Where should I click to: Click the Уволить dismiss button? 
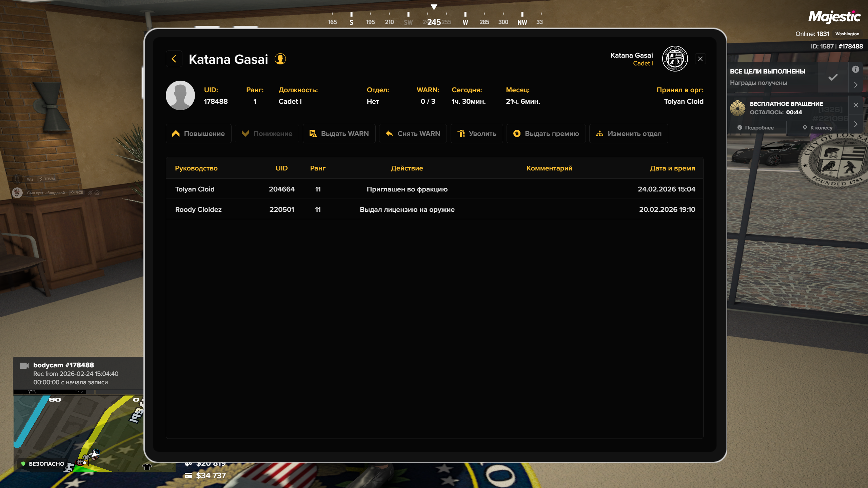[x=476, y=134]
